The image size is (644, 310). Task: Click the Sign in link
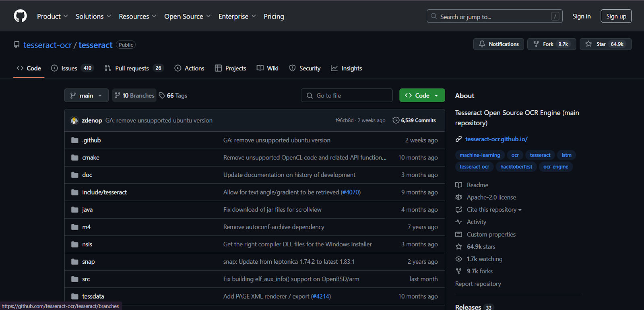click(582, 16)
